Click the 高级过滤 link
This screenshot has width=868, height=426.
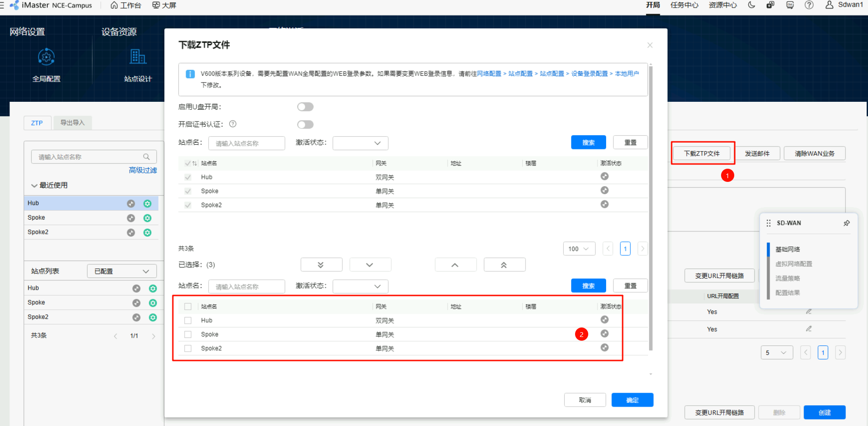coord(143,170)
